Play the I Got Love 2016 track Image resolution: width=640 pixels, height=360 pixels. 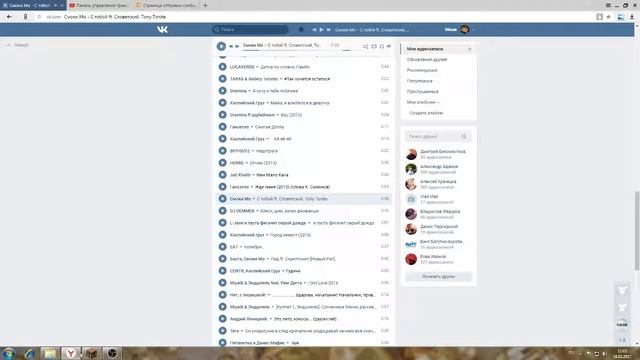point(222,282)
